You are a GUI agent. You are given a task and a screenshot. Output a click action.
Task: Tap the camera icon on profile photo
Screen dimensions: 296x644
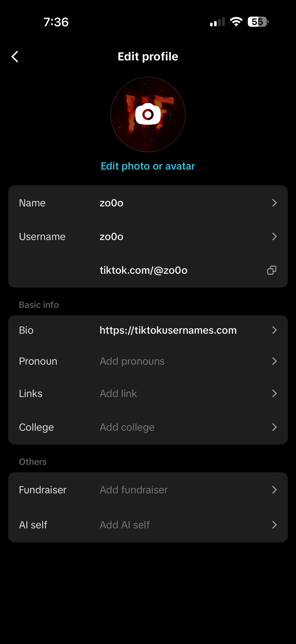click(148, 114)
